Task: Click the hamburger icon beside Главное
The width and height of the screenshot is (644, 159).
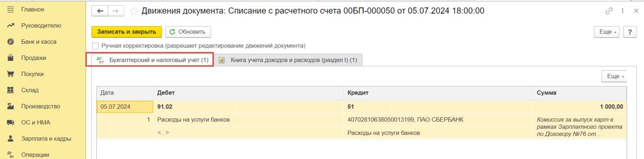Action: (x=11, y=10)
